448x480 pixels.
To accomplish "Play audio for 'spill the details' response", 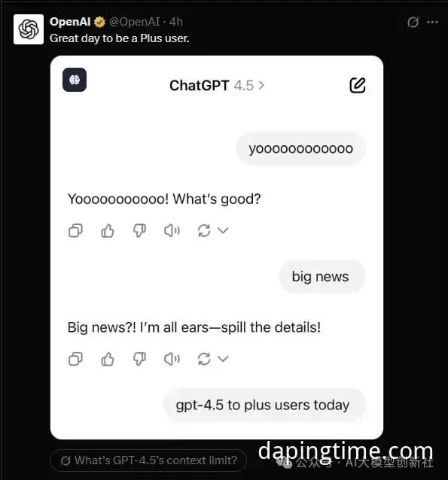I will (x=172, y=359).
